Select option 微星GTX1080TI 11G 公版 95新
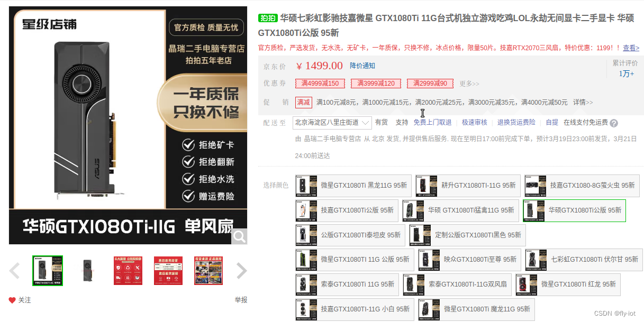Screen dimensions: 644x322 tap(355, 260)
